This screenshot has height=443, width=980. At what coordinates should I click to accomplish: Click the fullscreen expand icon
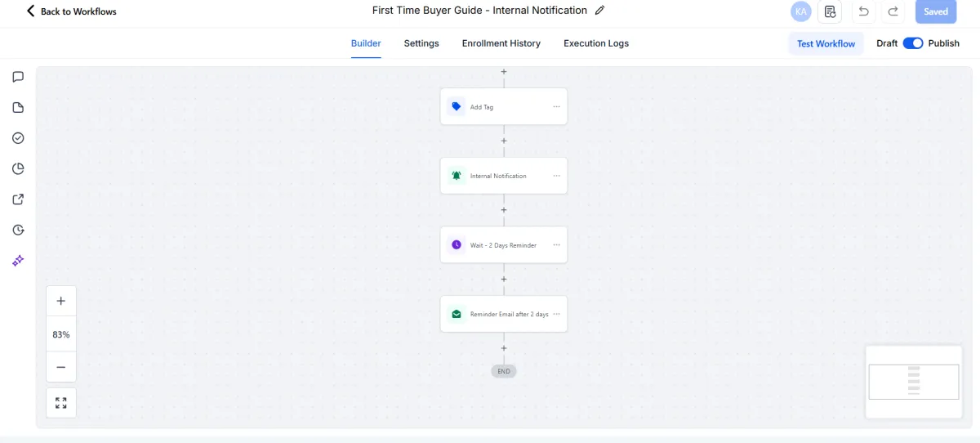[61, 403]
